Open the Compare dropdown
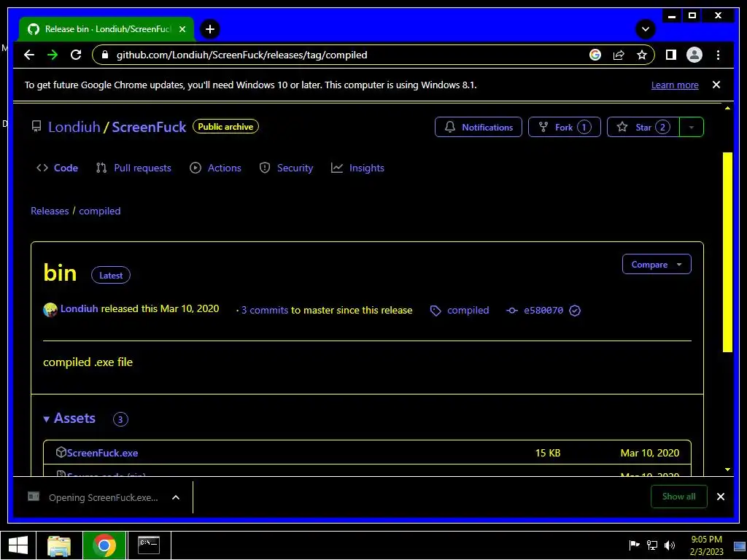This screenshot has width=747, height=560. (657, 264)
